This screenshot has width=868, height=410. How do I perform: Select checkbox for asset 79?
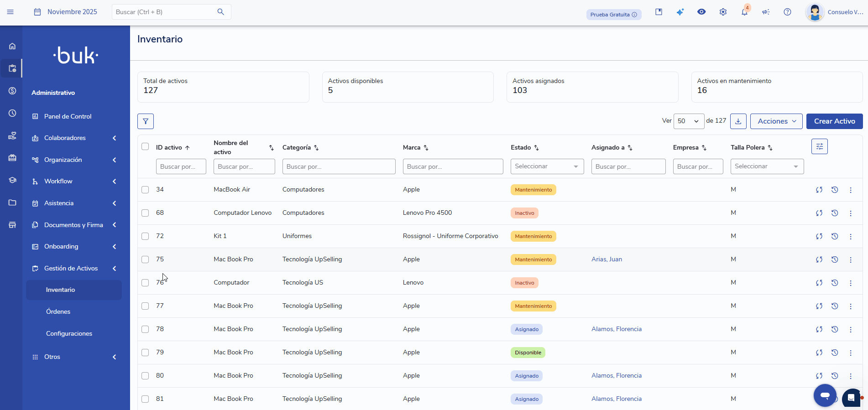pyautogui.click(x=145, y=353)
